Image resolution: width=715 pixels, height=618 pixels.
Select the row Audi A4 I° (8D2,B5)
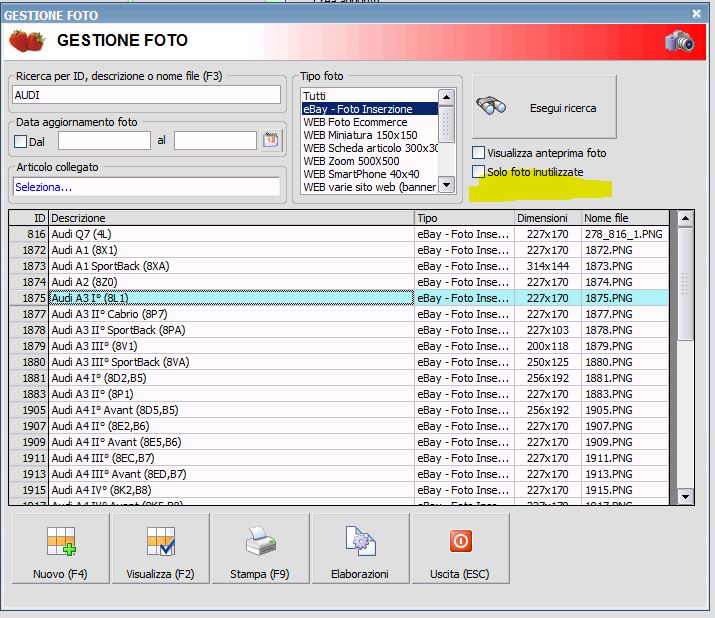(x=339, y=378)
